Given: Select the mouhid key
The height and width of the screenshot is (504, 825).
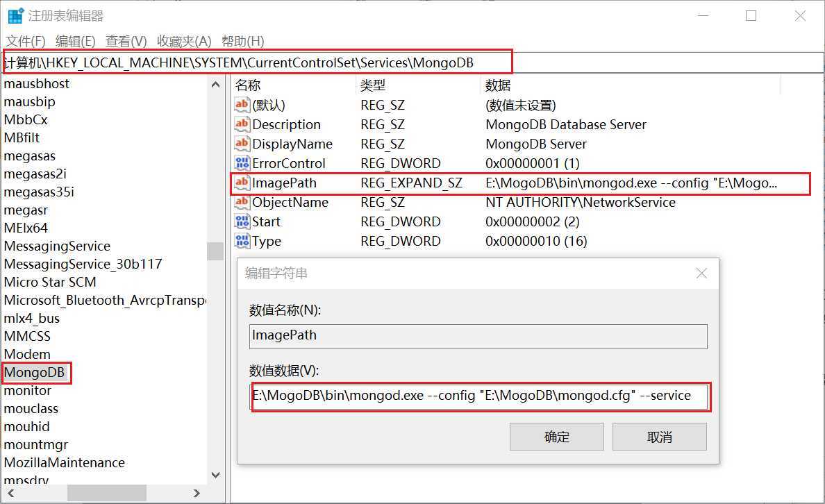Looking at the screenshot, I should [27, 427].
